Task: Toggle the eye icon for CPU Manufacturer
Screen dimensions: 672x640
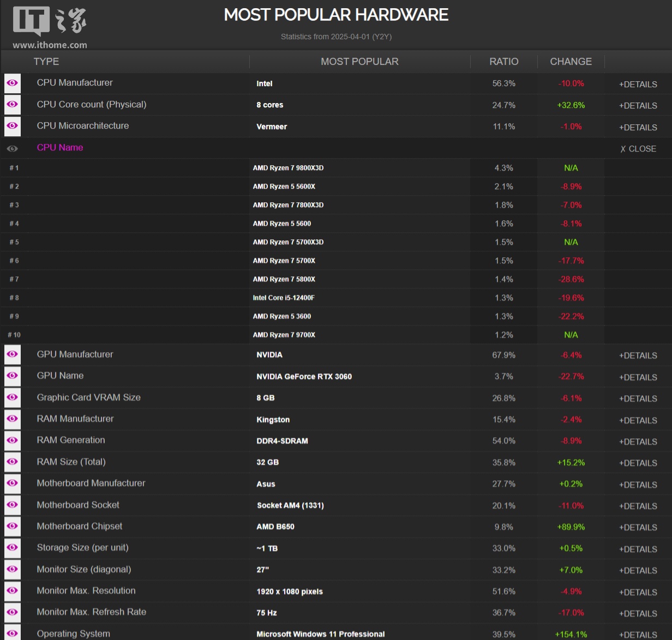Action: pyautogui.click(x=12, y=83)
